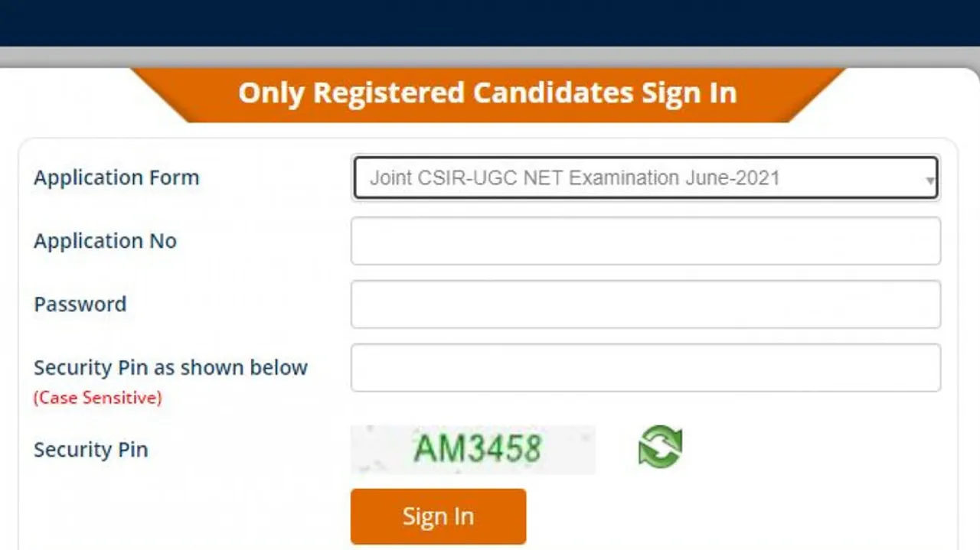Click the gray strip below the navy header
This screenshot has width=980, height=550.
click(490, 57)
